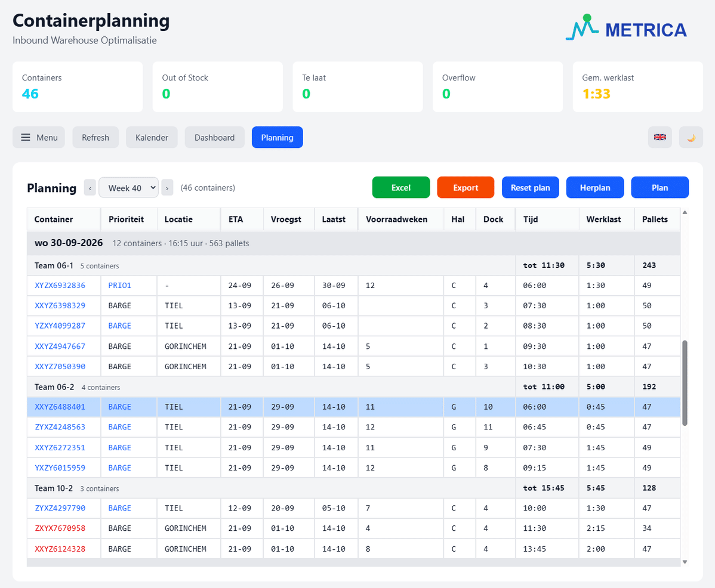
Task: Sort by the Locatie column header
Action: pyautogui.click(x=189, y=219)
